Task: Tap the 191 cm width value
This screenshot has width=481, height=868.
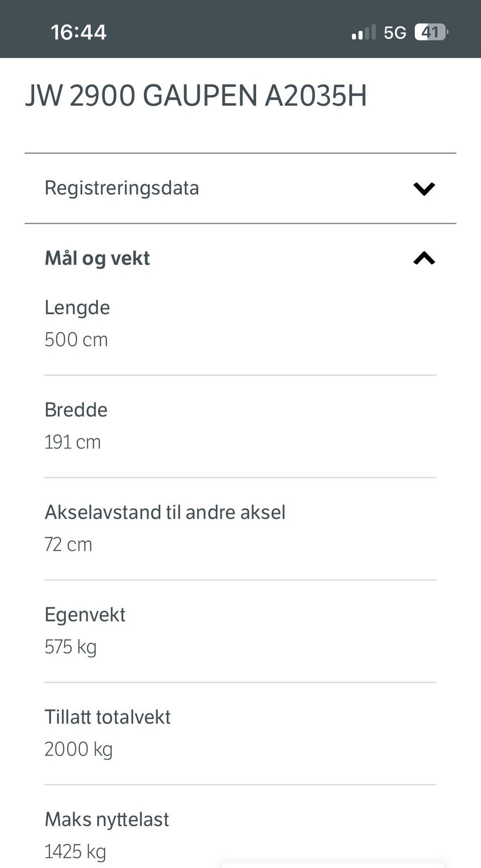Action: (73, 442)
